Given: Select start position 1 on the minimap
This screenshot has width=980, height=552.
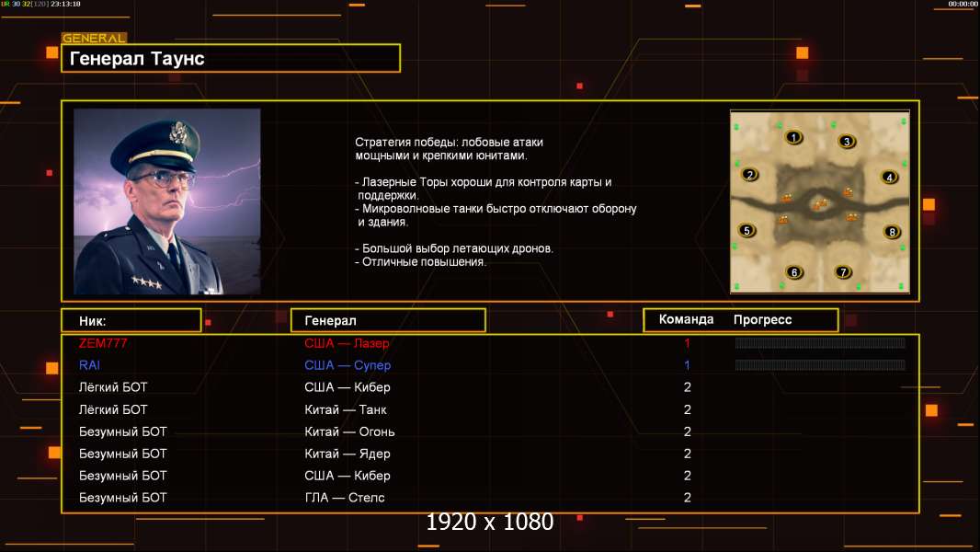Looking at the screenshot, I should coord(793,137).
